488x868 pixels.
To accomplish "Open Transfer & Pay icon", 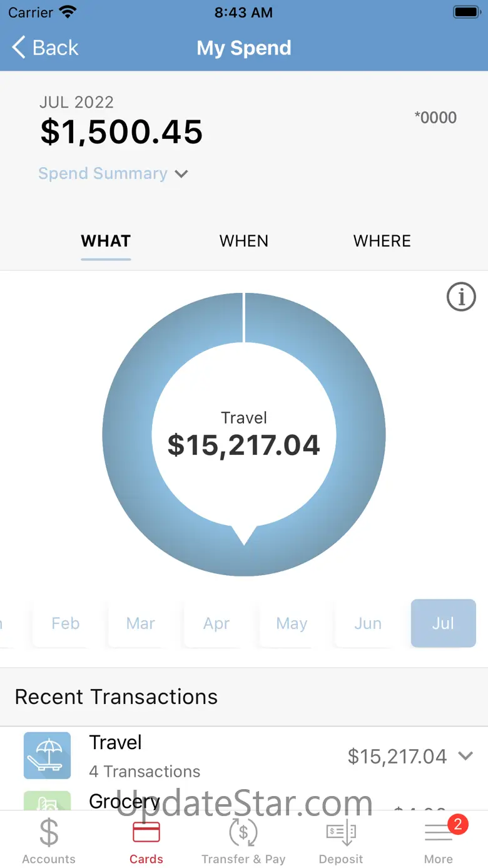I will pyautogui.click(x=243, y=832).
